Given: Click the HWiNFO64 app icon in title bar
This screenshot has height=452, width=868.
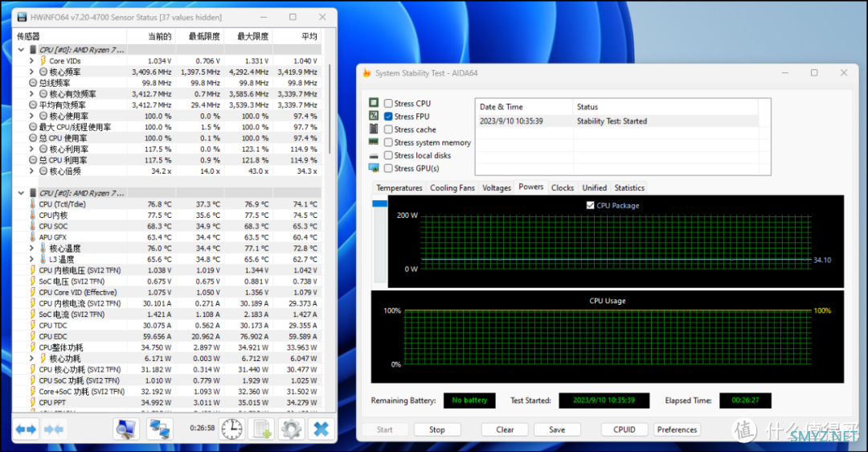Looking at the screenshot, I should click(23, 17).
